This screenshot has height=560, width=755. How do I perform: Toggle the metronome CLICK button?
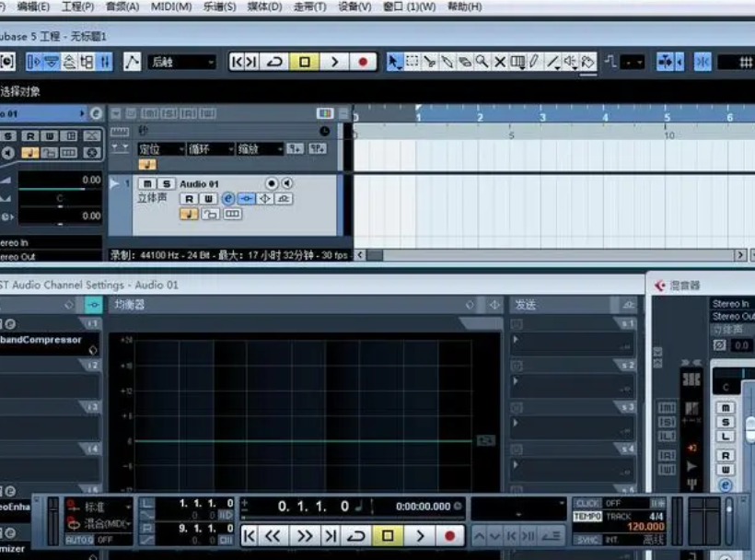(x=587, y=503)
